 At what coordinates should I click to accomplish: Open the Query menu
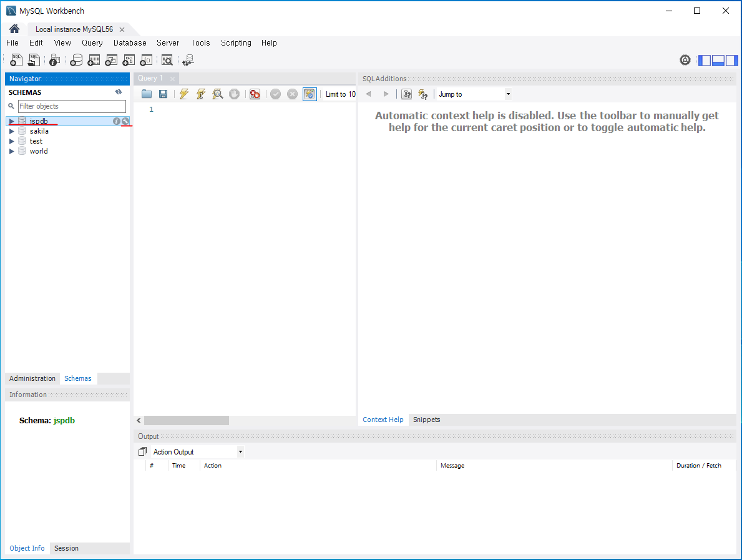[x=92, y=42]
